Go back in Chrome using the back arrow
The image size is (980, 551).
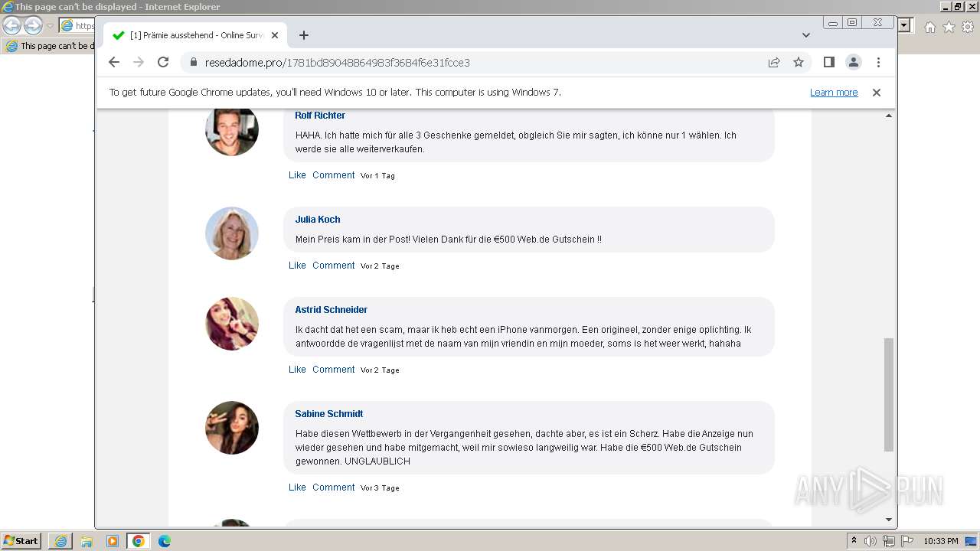click(x=114, y=62)
